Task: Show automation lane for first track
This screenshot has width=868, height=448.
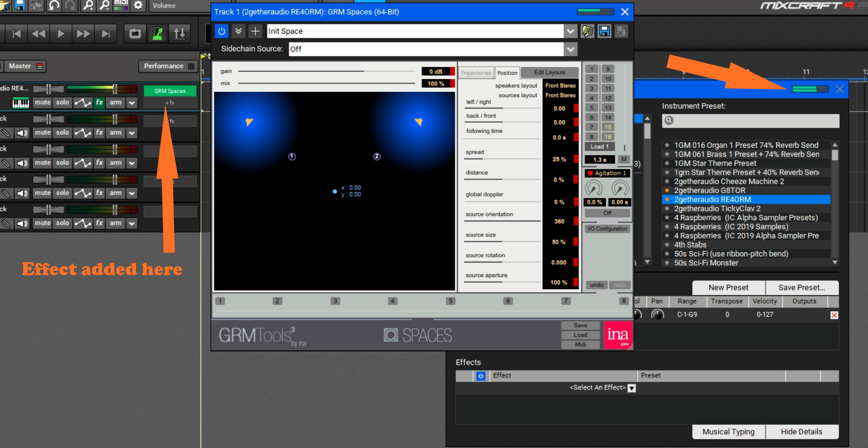Action: [83, 102]
